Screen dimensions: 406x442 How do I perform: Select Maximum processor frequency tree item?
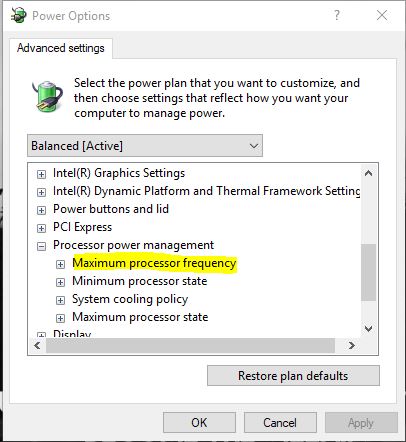point(154,263)
